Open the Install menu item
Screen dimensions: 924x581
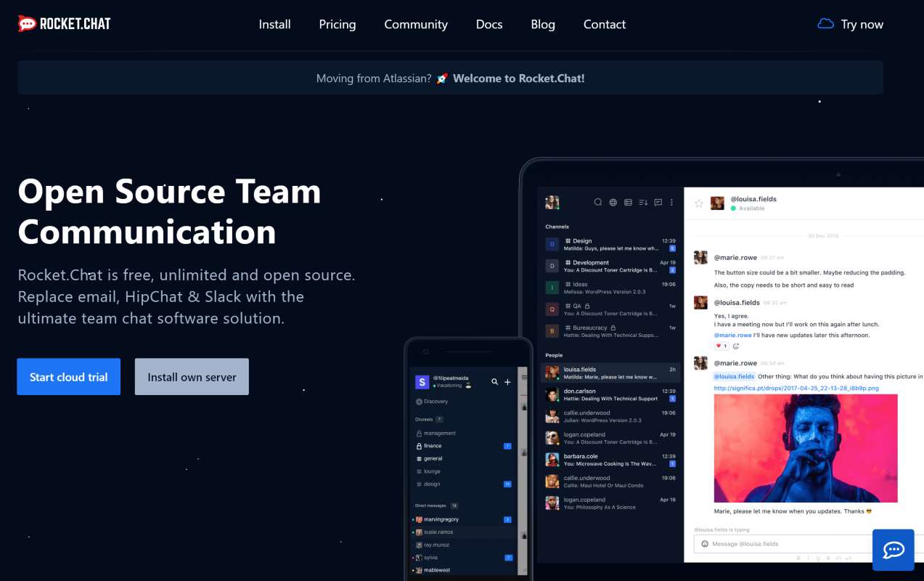coord(274,24)
